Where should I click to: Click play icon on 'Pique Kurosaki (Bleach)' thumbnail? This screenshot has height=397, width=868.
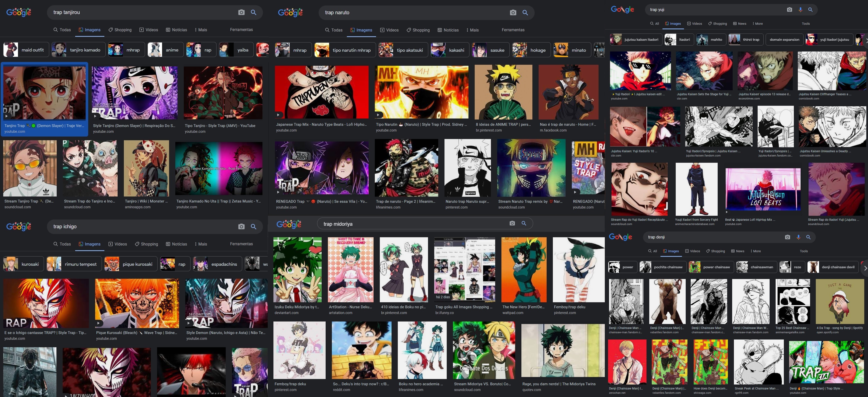click(98, 323)
